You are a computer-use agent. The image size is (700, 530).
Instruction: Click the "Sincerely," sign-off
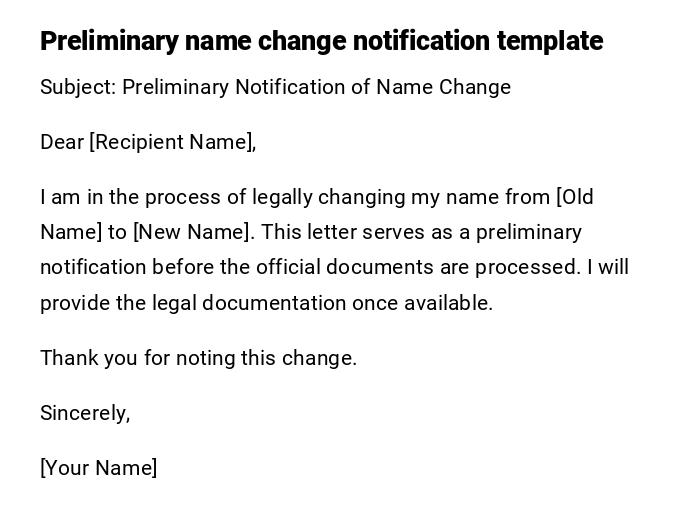point(85,413)
